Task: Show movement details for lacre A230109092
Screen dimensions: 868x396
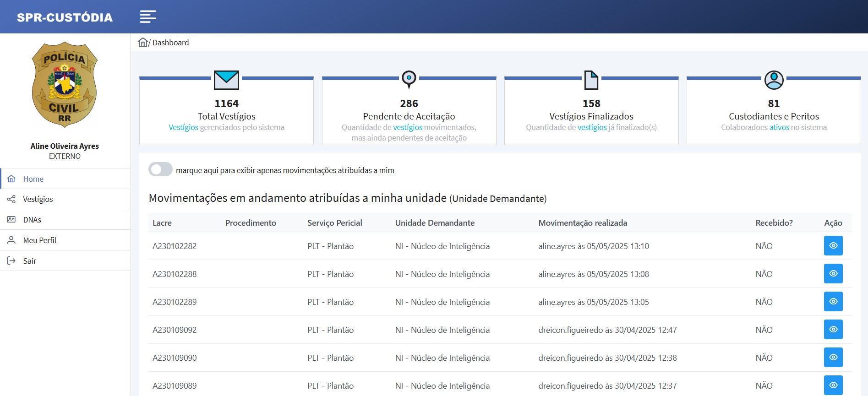Action: 833,330
